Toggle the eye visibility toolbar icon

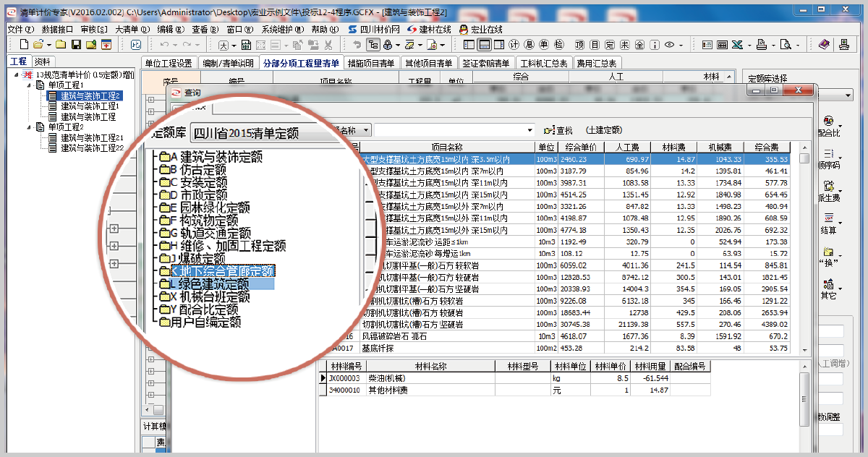669,45
